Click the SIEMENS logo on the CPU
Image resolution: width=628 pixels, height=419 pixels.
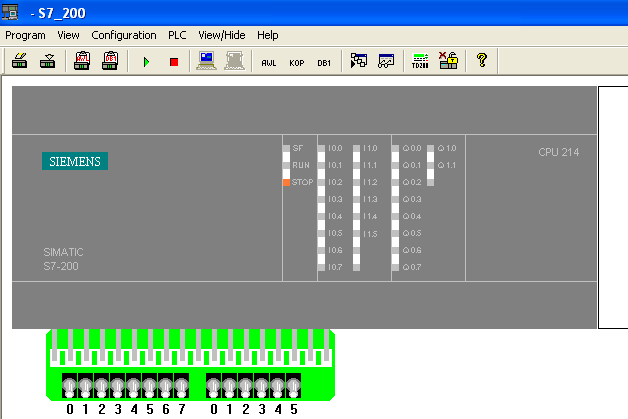pos(75,161)
